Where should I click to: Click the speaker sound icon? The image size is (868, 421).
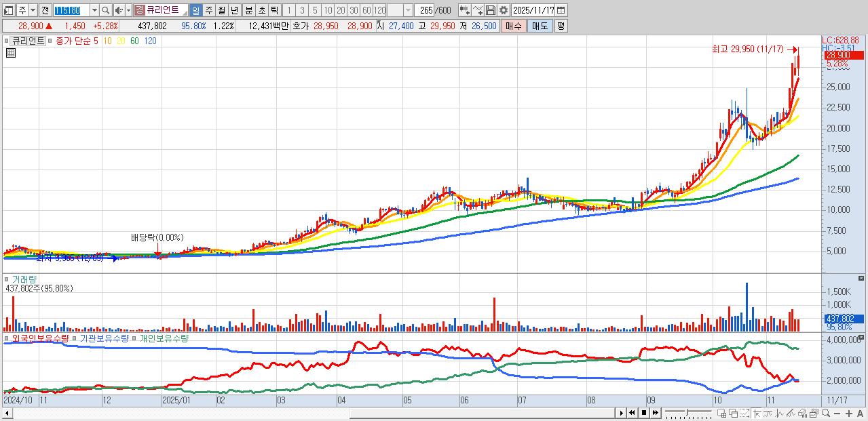point(119,10)
